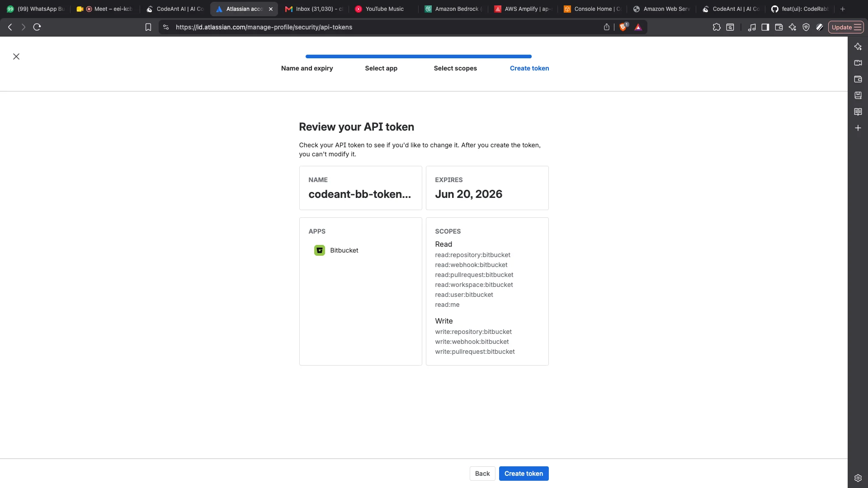Image resolution: width=868 pixels, height=488 pixels.
Task: Click read:pullrequest:bitbucket scope
Action: click(x=474, y=275)
